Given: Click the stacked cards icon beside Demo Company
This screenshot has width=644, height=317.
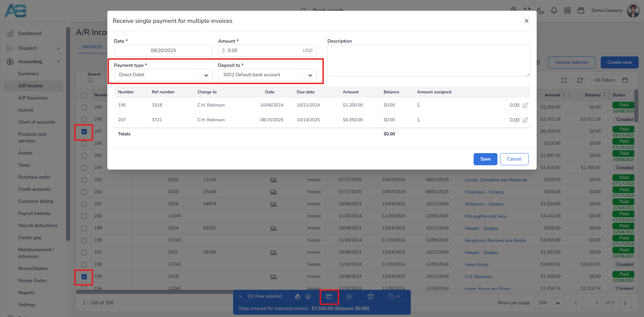Looking at the screenshot, I should 581,10.
